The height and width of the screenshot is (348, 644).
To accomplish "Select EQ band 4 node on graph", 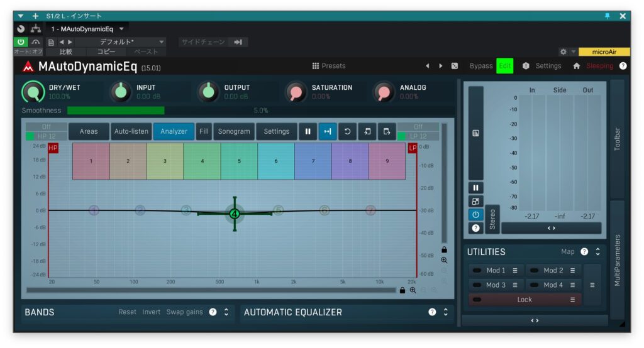I will [235, 214].
